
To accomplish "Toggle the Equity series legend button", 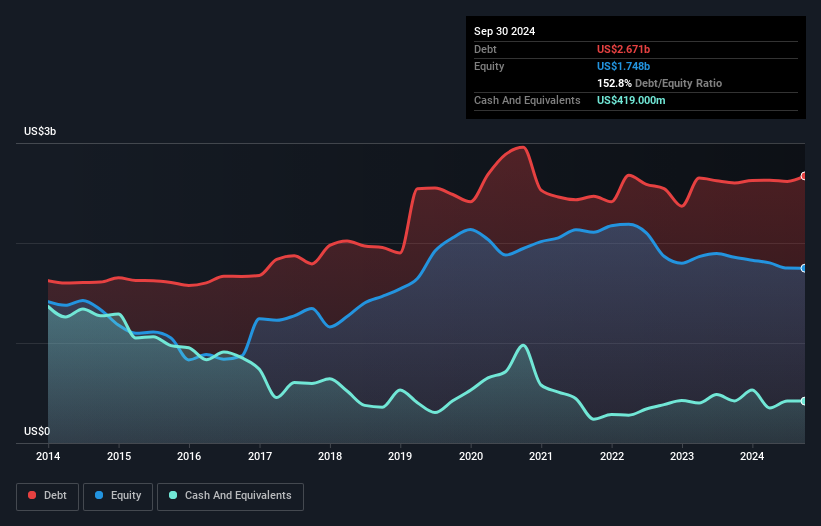I will (x=118, y=496).
